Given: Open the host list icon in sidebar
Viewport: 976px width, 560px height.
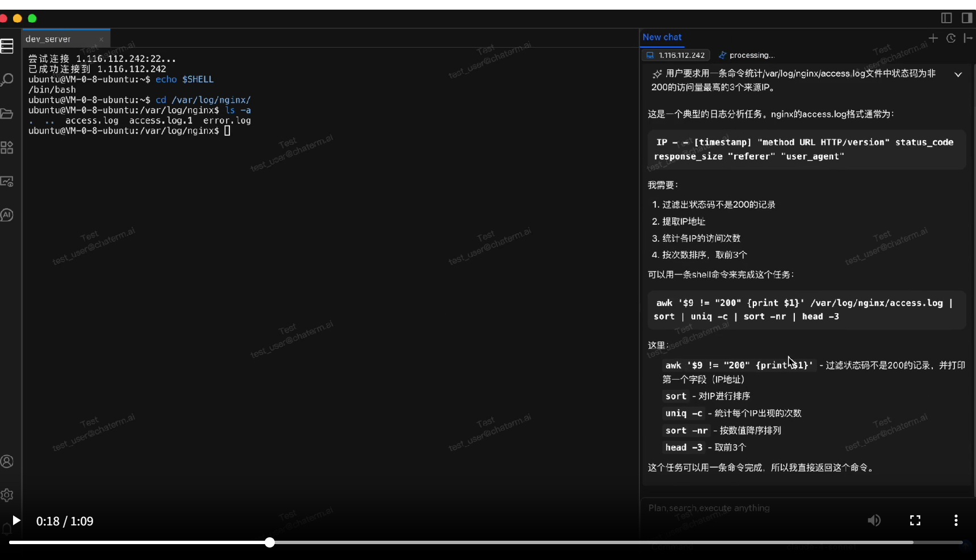Looking at the screenshot, I should tap(7, 46).
